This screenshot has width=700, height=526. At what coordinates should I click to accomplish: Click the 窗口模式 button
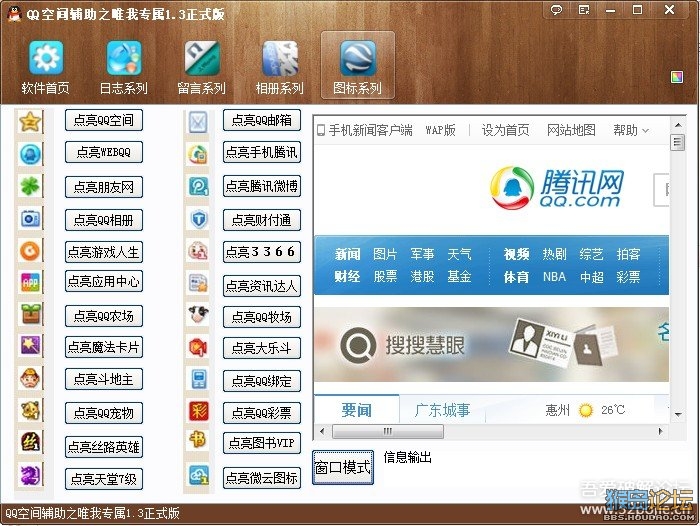343,468
